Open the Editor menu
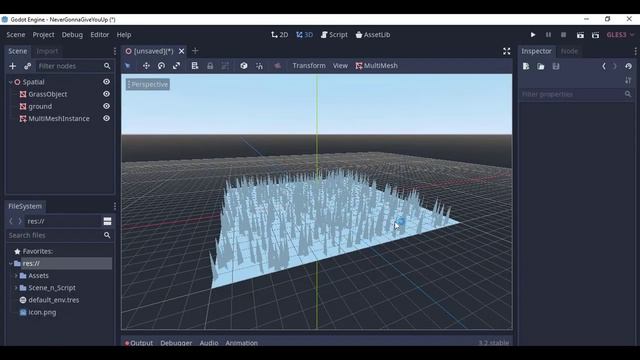 tap(100, 35)
